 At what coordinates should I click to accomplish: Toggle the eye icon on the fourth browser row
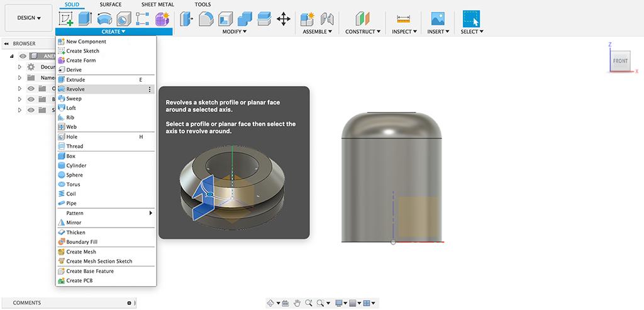(31, 88)
